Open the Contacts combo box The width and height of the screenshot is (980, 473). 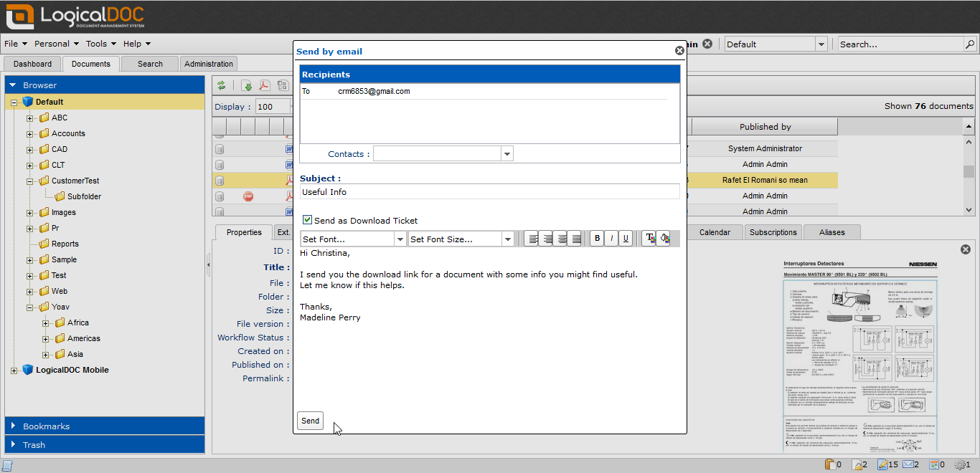pos(507,154)
